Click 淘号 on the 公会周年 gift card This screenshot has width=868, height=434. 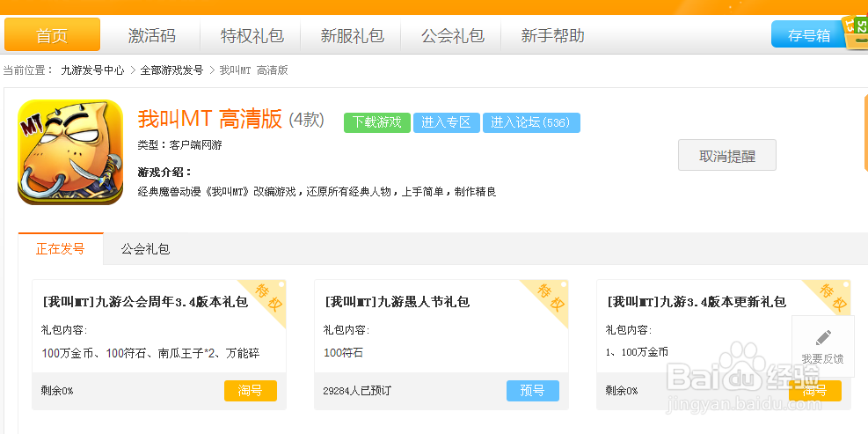pyautogui.click(x=251, y=390)
